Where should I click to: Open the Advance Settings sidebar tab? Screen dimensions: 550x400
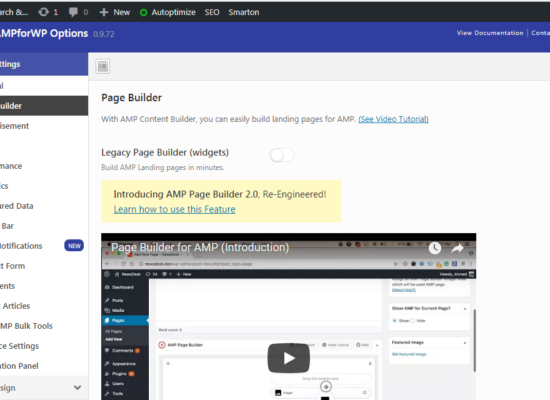click(44, 346)
